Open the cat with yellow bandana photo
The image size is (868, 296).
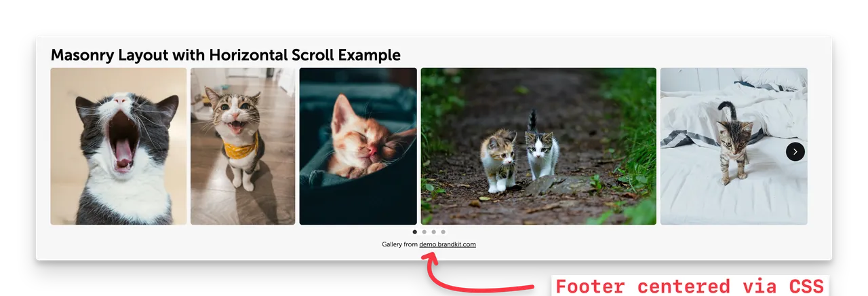pos(243,146)
